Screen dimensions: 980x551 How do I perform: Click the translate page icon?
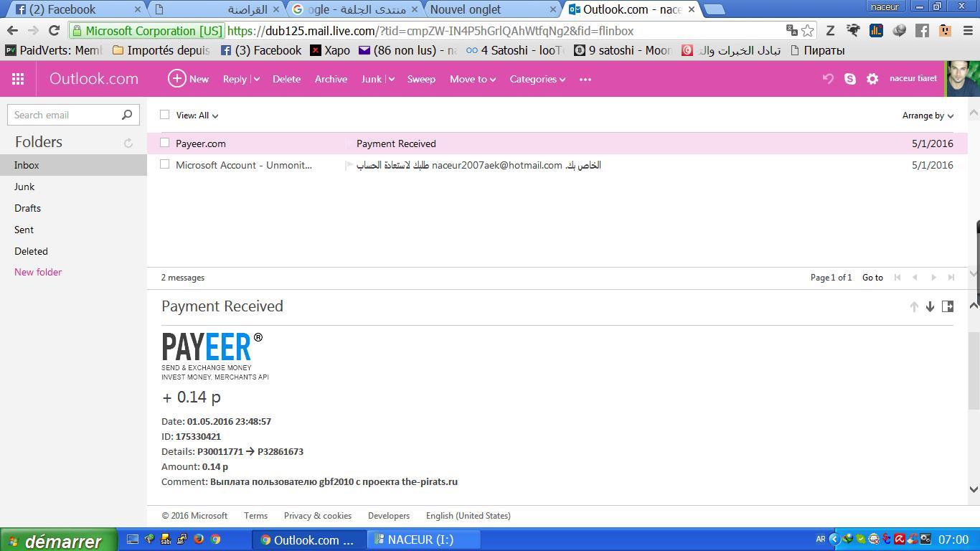tap(792, 30)
